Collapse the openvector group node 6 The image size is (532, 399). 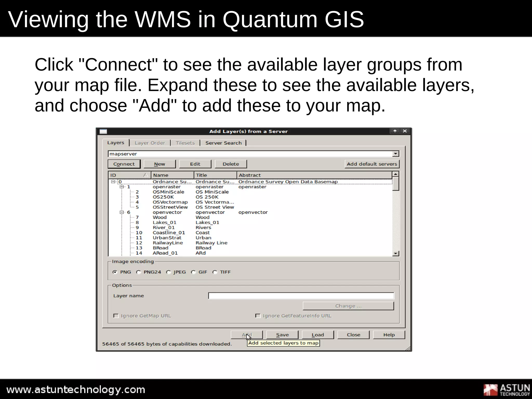coord(121,212)
